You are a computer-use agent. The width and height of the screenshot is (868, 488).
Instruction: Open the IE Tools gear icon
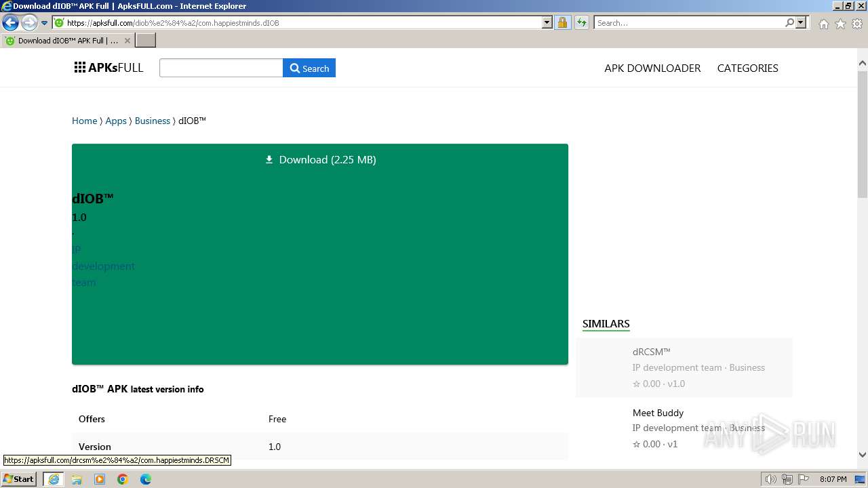tap(857, 24)
